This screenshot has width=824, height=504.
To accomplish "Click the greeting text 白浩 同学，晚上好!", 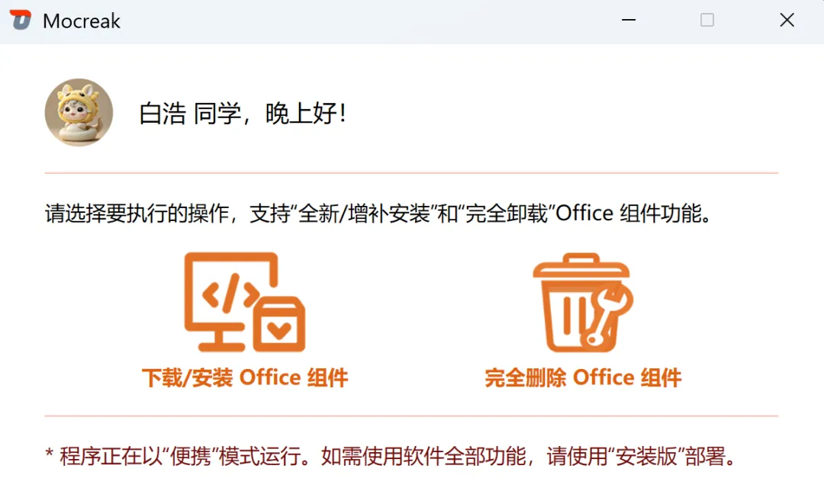I will coord(243,114).
